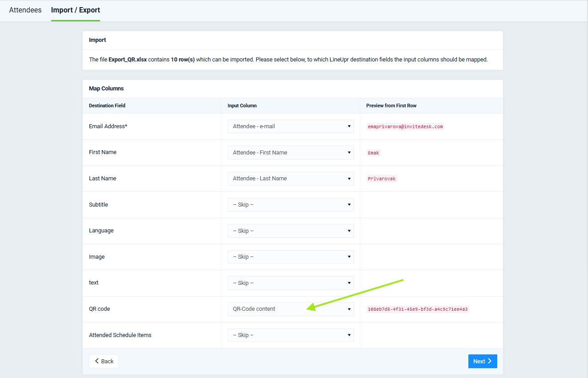Click the Preview from First Row header
This screenshot has height=378, width=588.
391,106
